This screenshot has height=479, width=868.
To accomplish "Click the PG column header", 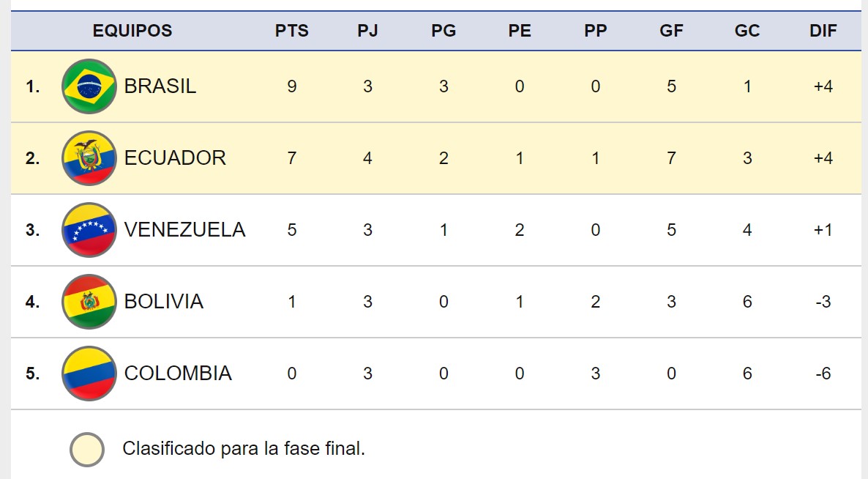I will pyautogui.click(x=444, y=31).
